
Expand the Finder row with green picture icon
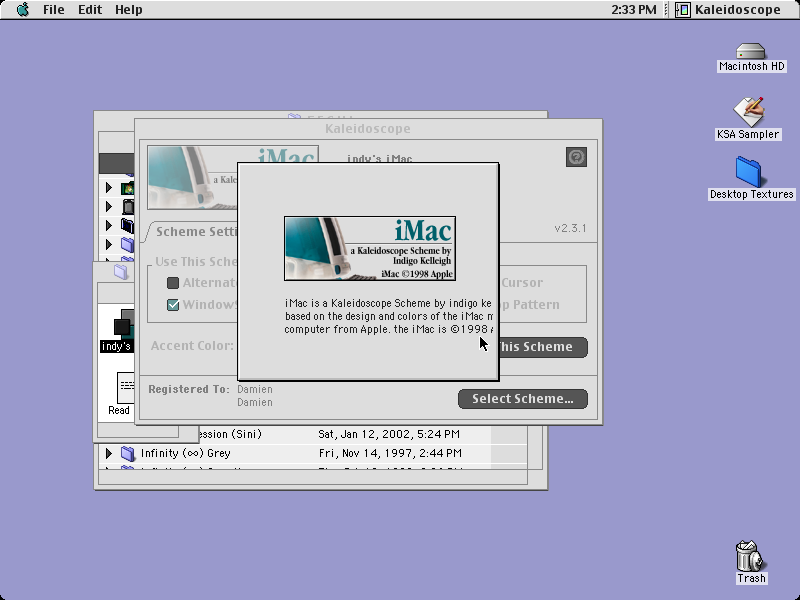tap(108, 188)
